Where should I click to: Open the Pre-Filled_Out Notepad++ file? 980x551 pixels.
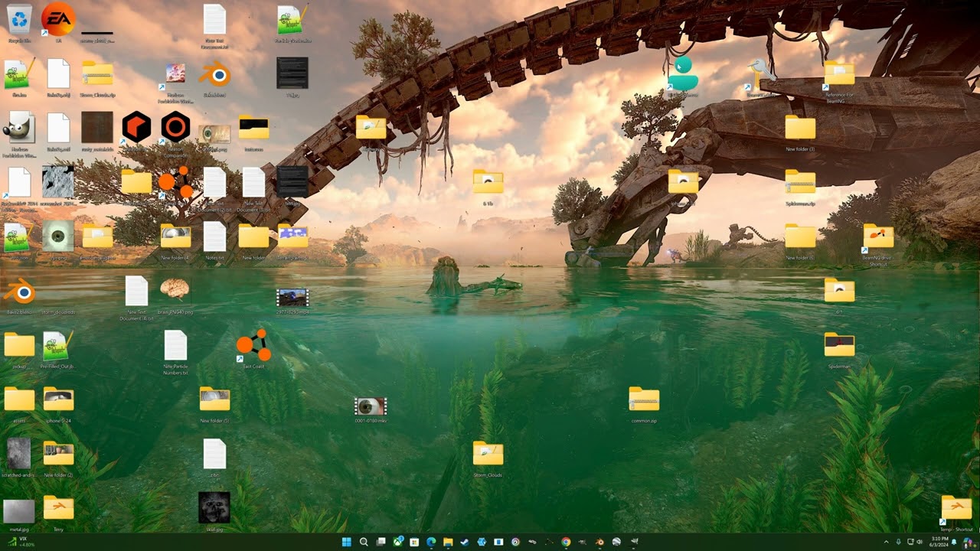click(58, 347)
